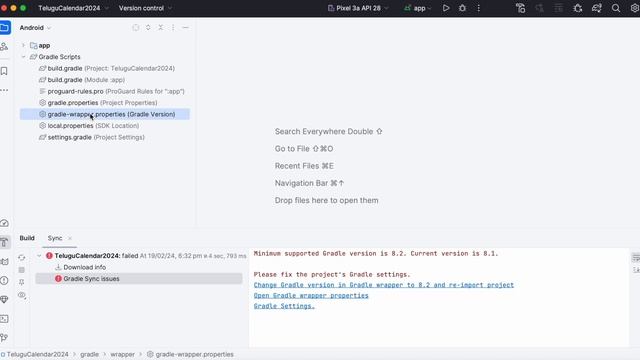Screen dimensions: 640x360
Task: Start debugging with the bug icon
Action: 462,8
